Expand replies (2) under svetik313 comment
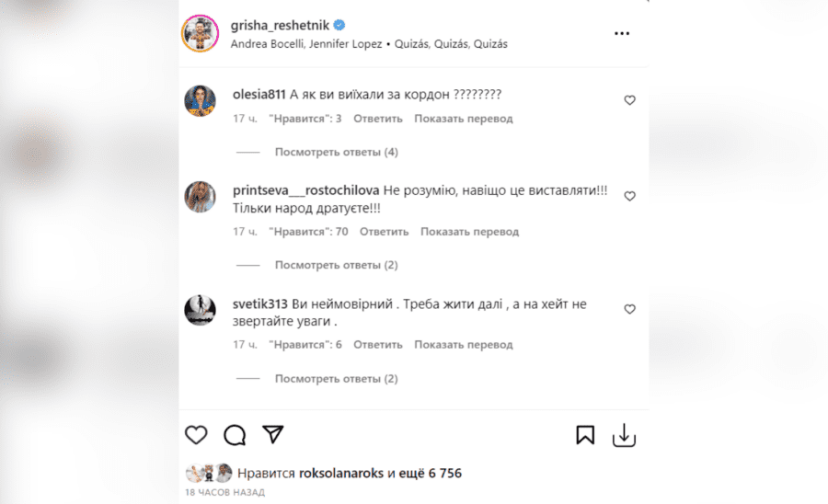Viewport: 828px width, 504px height. click(337, 379)
